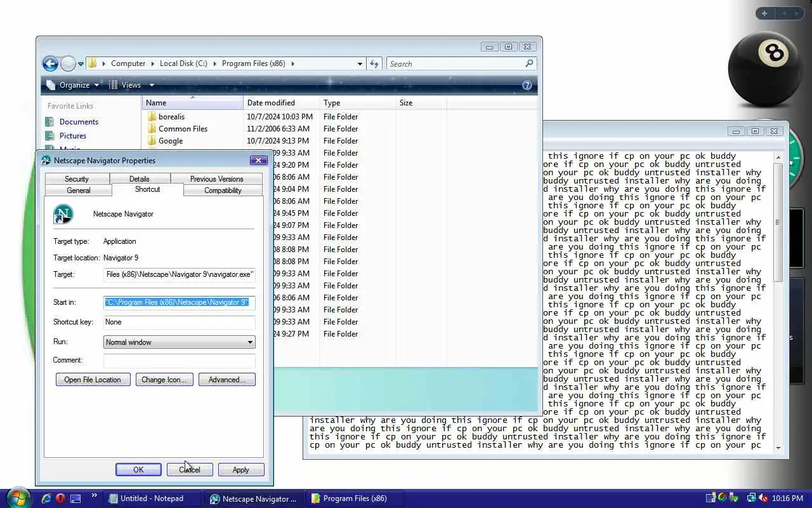
Task: Switch to the Details tab
Action: pyautogui.click(x=140, y=179)
